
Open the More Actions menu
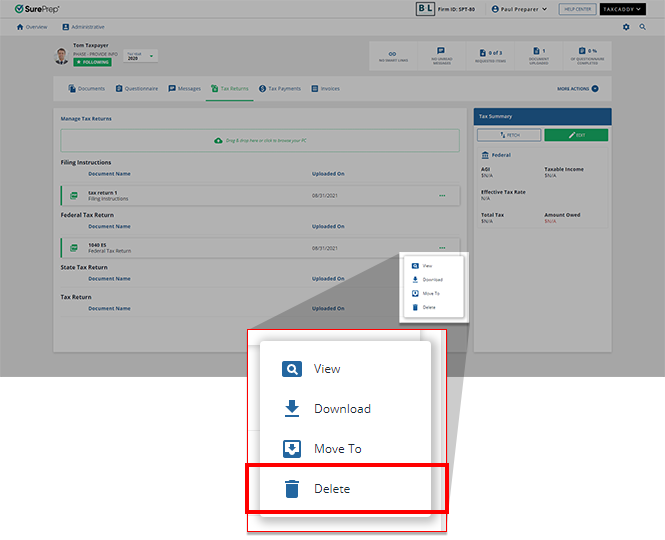(578, 89)
